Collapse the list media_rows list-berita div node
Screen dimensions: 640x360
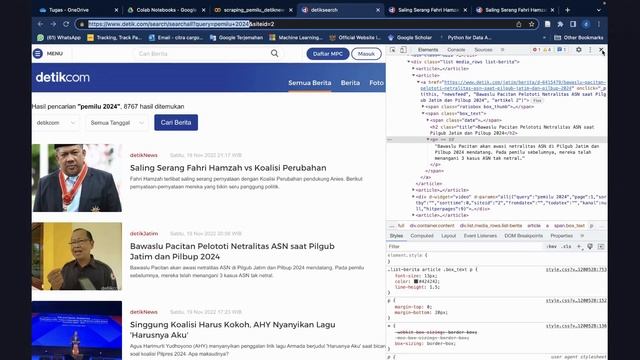point(409,62)
